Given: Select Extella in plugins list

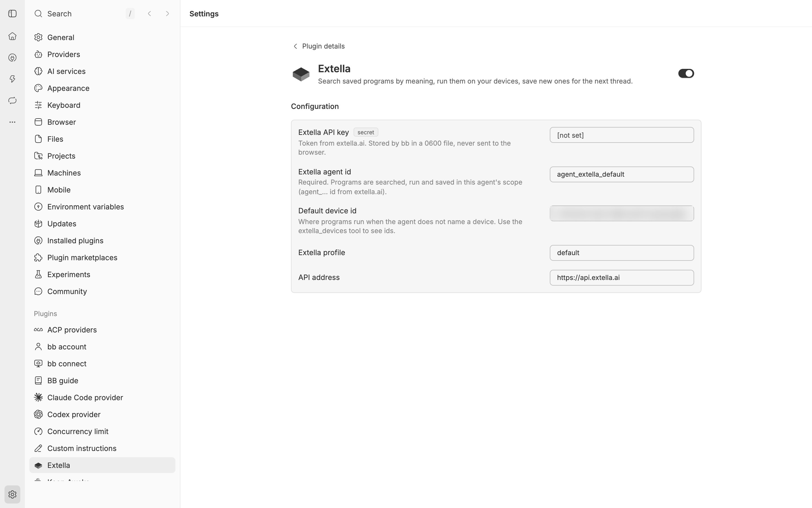Looking at the screenshot, I should pos(102,465).
